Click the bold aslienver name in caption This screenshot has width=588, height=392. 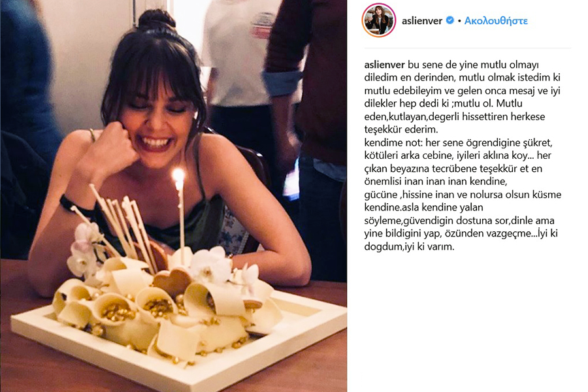click(x=384, y=65)
